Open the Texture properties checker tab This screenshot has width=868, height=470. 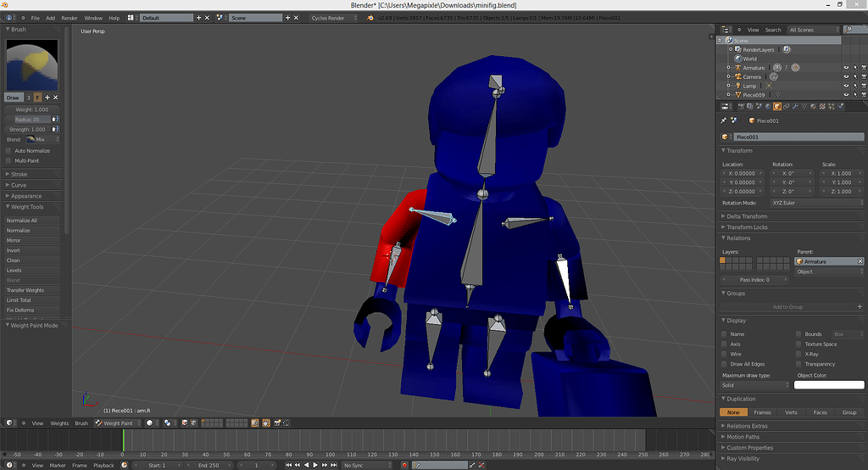point(822,106)
